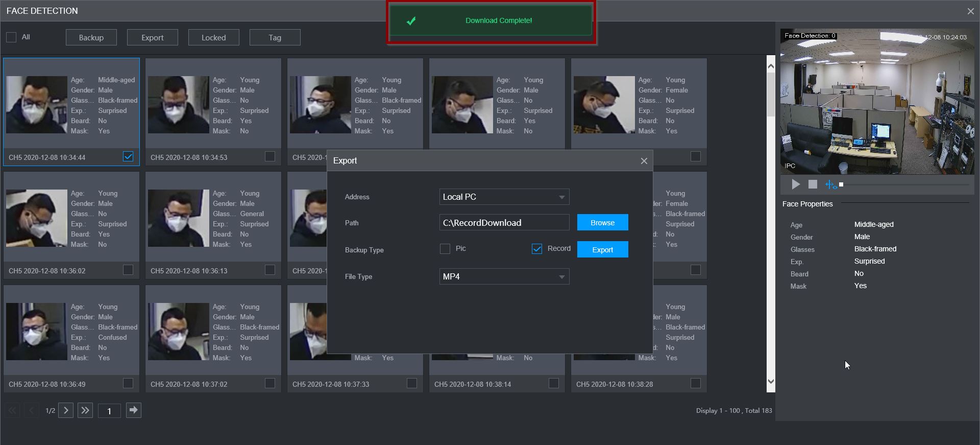The image size is (980, 445).
Task: Go to the next page of results
Action: point(66,410)
